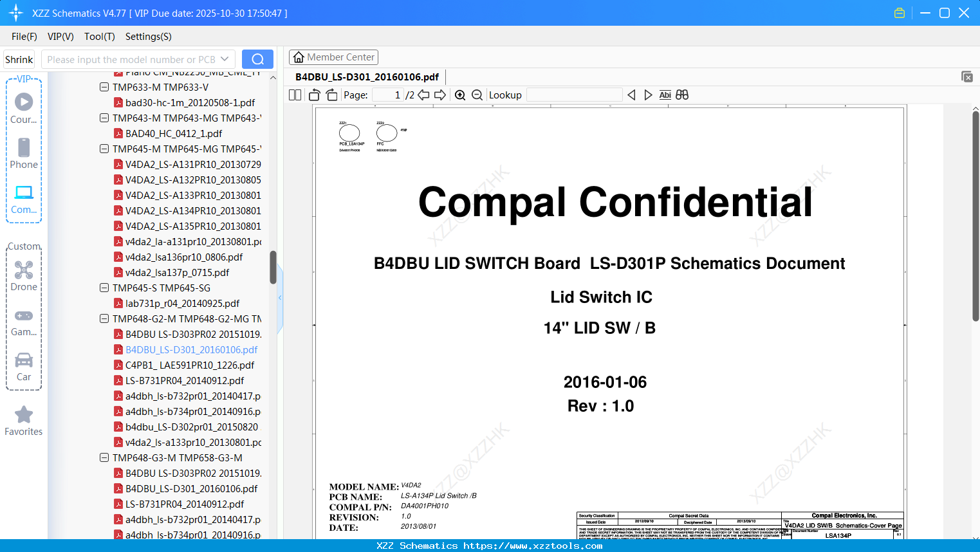Image resolution: width=980 pixels, height=552 pixels.
Task: Collapse the TMP648-G2-M tree node
Action: coord(104,318)
